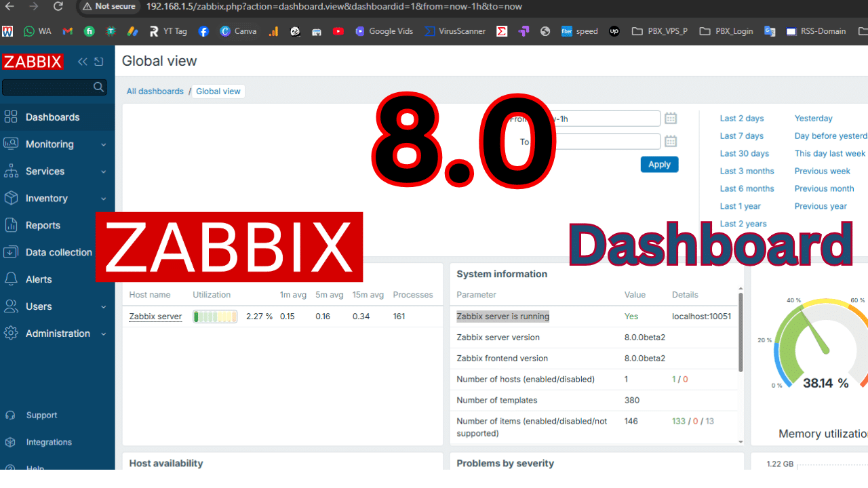Open the Integrations menu item
This screenshot has height=488, width=868.
58,442
